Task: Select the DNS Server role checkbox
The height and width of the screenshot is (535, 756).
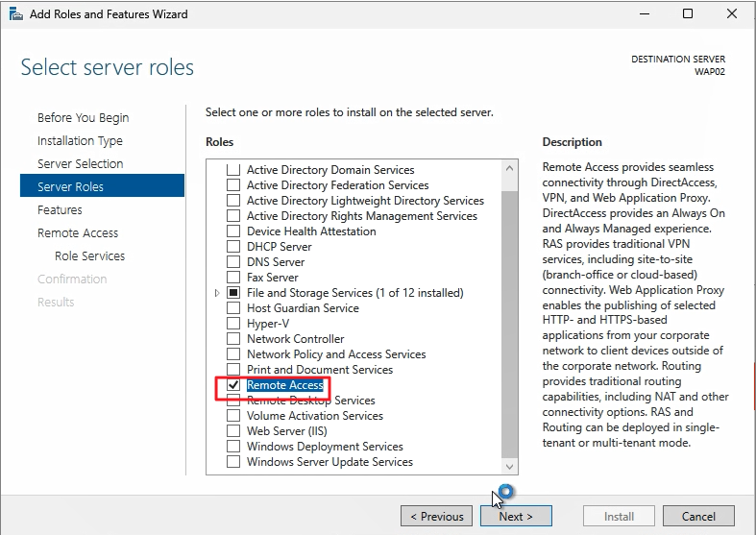Action: coord(233,262)
